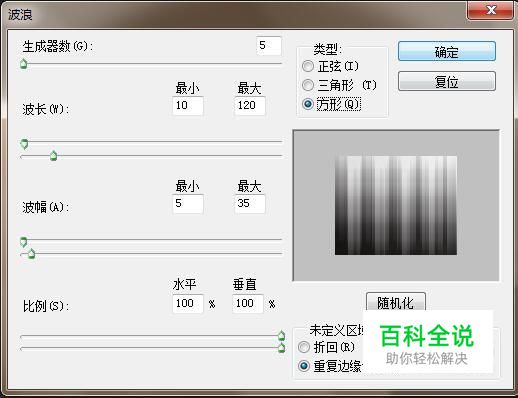The image size is (518, 398).
Task: Click the 波幅 最大 input field
Action: click(250, 204)
